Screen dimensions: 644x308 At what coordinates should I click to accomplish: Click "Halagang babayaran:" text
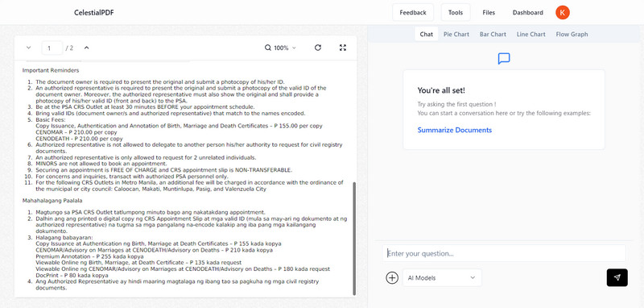(64, 237)
